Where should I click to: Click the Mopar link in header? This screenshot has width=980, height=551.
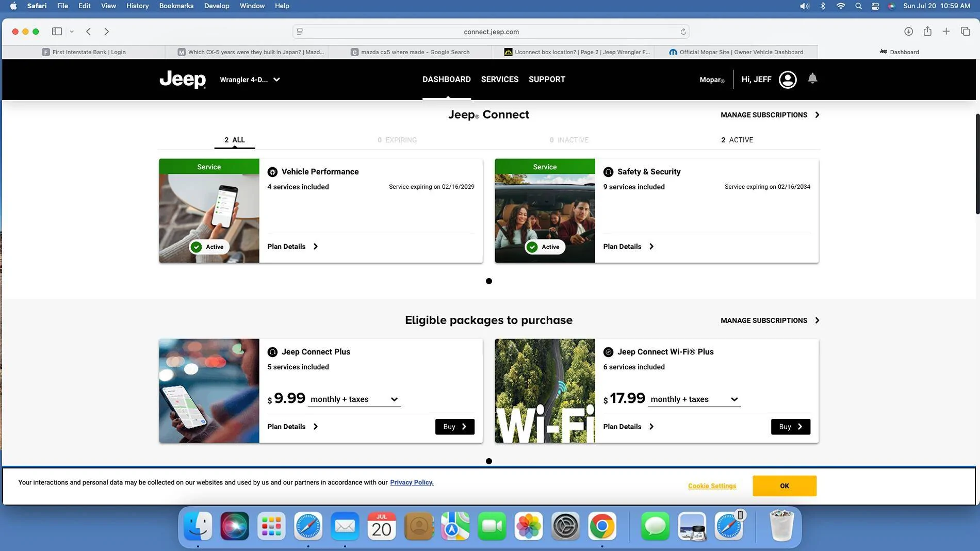click(x=712, y=80)
